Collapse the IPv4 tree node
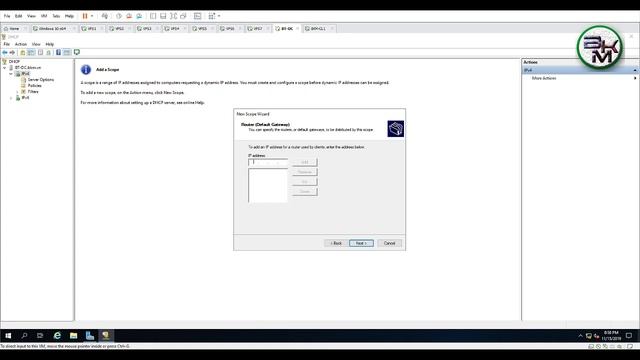Screen dimensions: 640x360 click(11, 74)
